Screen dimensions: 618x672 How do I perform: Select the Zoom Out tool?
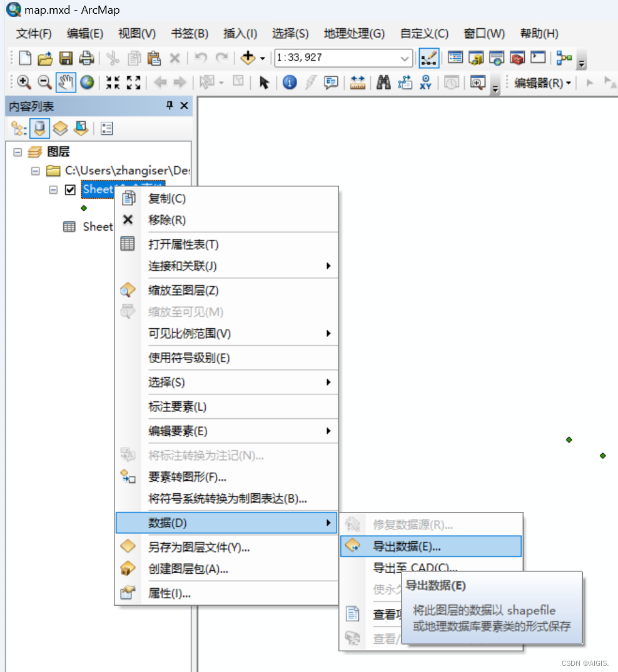[x=44, y=83]
